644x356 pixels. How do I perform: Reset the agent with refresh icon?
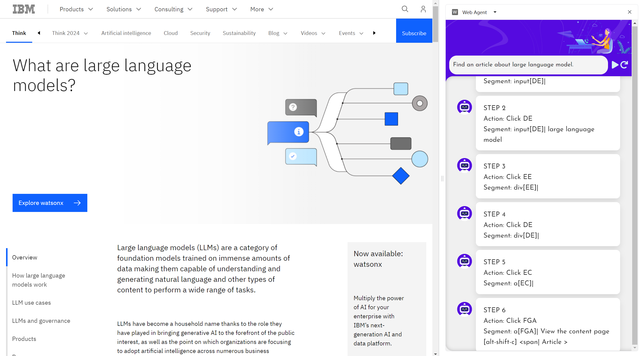pos(624,65)
